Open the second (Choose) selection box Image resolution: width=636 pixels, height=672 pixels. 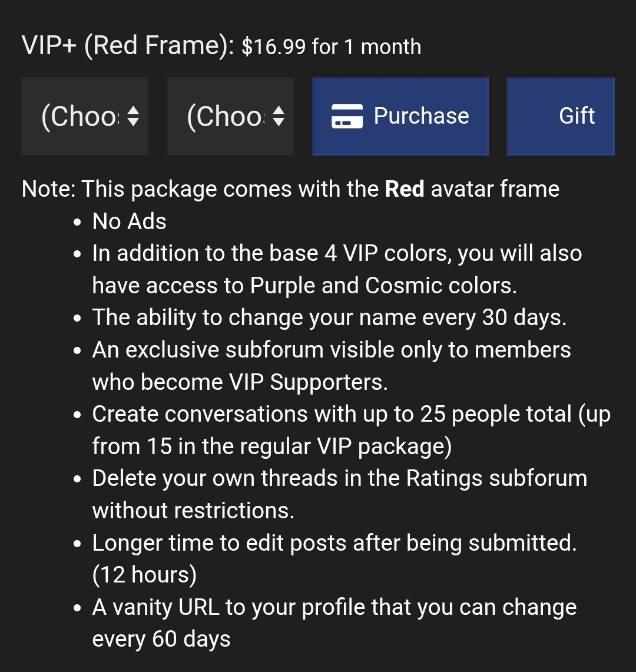tap(230, 116)
